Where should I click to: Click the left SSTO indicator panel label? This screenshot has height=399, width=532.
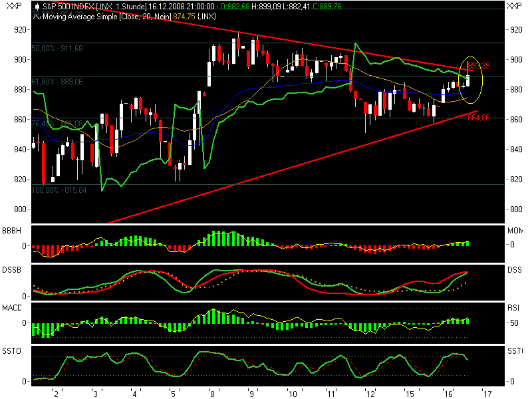tap(13, 350)
